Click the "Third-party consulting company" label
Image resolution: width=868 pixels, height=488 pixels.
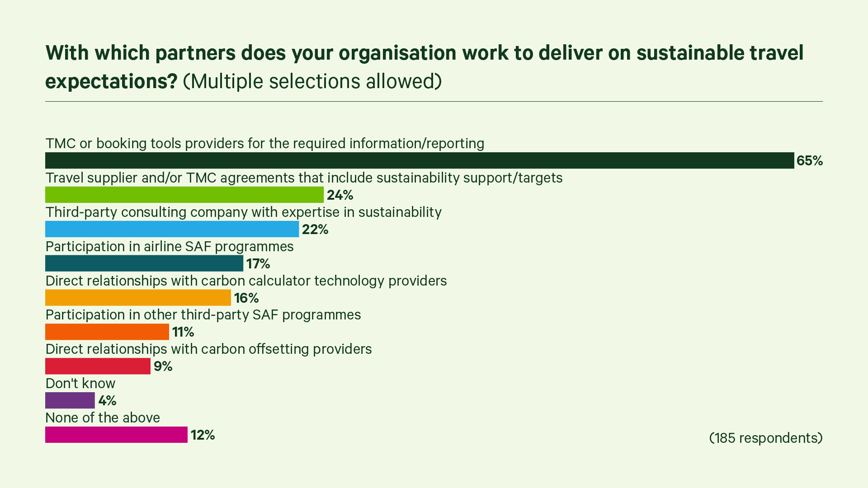pyautogui.click(x=243, y=212)
